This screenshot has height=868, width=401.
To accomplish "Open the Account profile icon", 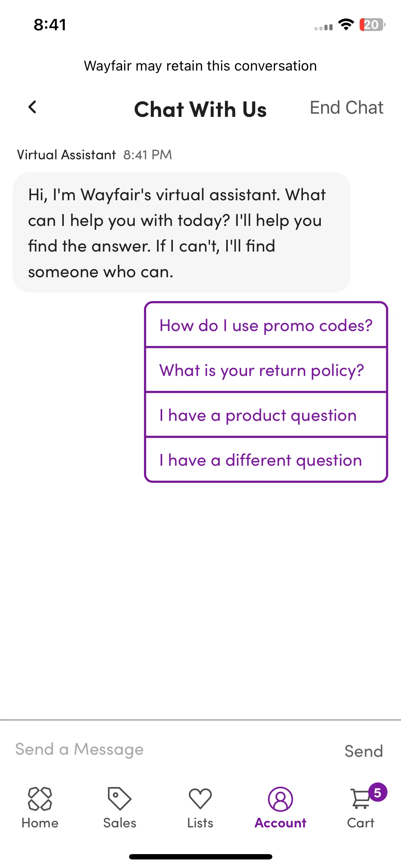I will 281,799.
